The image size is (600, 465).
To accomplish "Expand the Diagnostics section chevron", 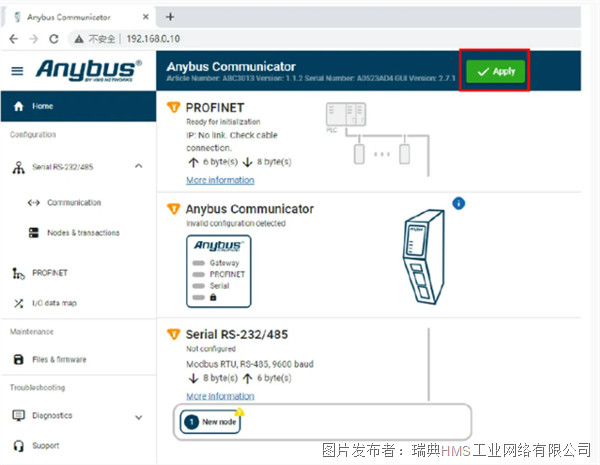I will point(139,418).
